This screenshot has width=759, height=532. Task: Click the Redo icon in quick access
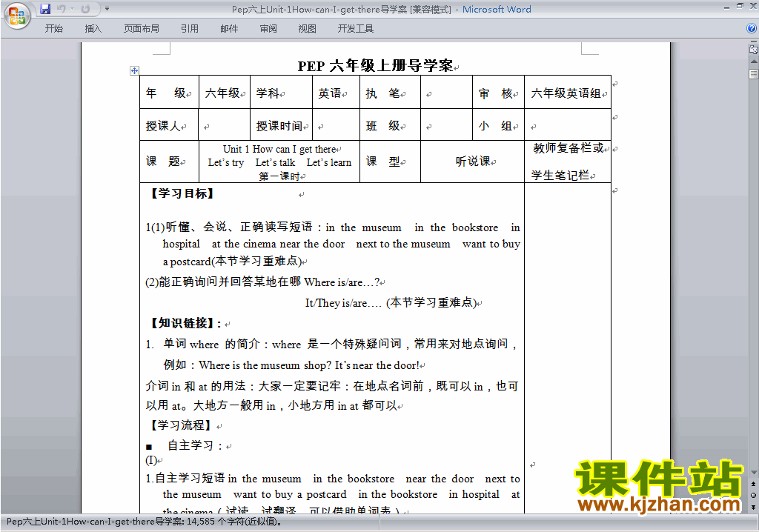point(86,9)
